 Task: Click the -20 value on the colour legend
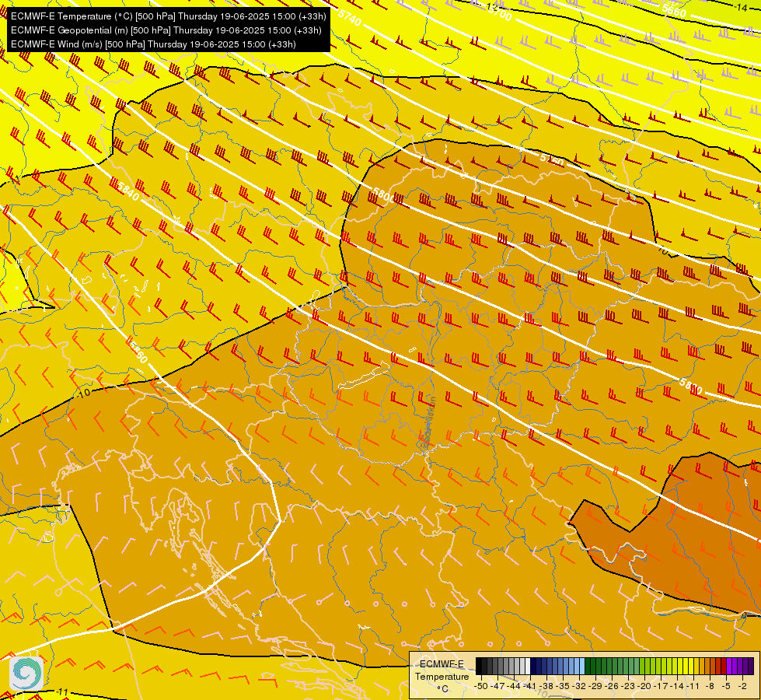644,686
